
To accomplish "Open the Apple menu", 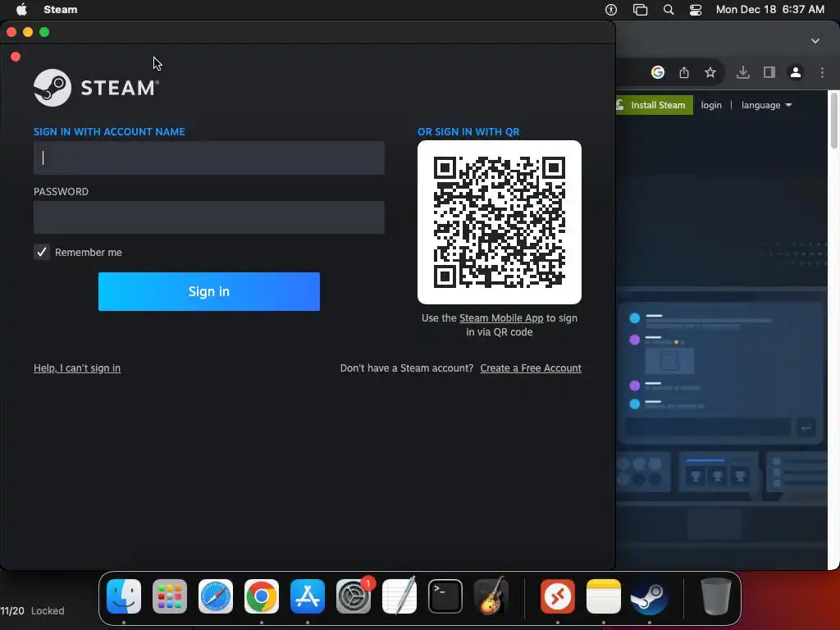I will [21, 10].
